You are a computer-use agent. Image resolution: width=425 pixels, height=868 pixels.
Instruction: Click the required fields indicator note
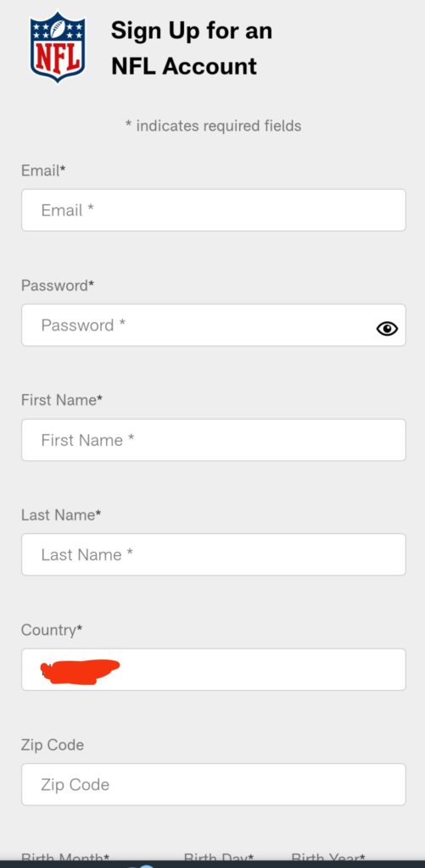(x=213, y=126)
